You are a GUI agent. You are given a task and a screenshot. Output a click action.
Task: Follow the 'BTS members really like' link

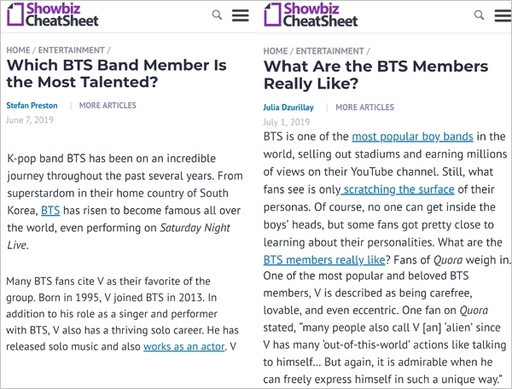coord(324,260)
